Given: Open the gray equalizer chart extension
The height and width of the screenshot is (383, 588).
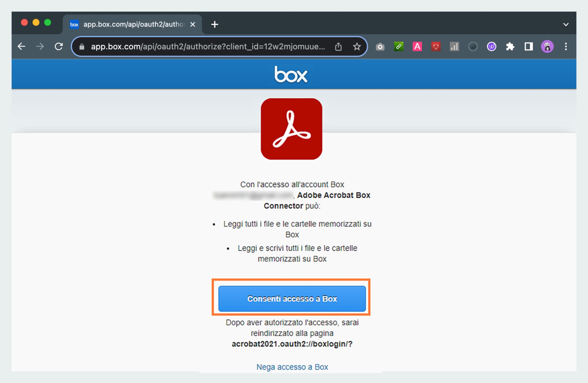Looking at the screenshot, I should [x=454, y=47].
